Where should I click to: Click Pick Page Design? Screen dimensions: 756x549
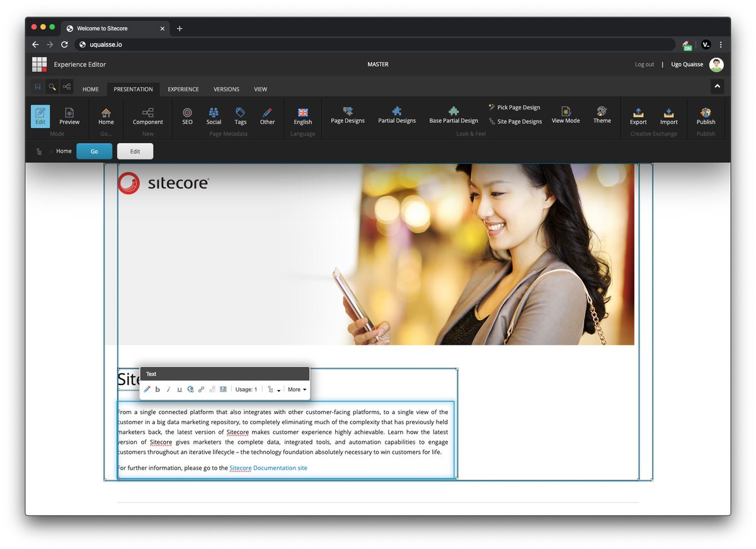tap(514, 107)
